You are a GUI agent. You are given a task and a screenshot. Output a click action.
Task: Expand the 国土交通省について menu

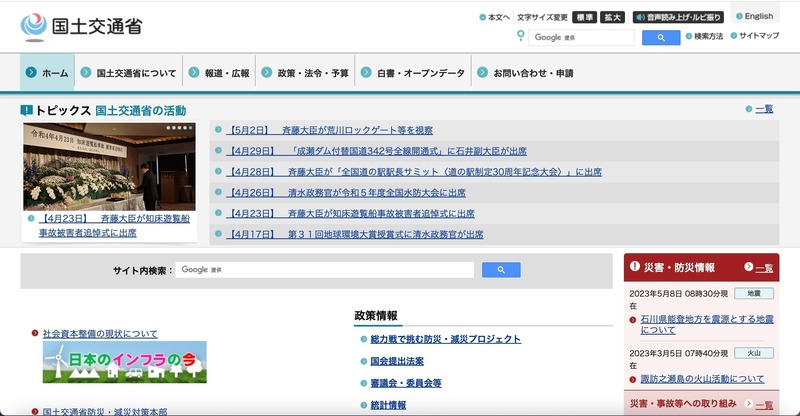tap(135, 73)
